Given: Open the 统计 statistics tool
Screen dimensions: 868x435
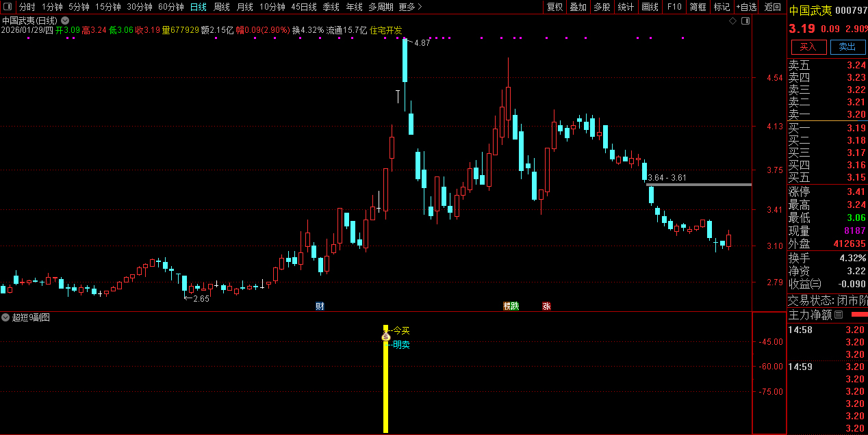Looking at the screenshot, I should coord(626,7).
